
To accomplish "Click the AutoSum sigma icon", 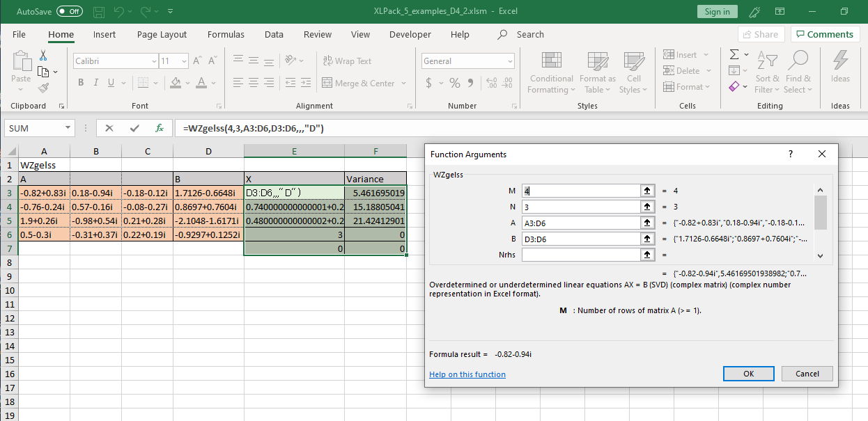I will pos(734,54).
